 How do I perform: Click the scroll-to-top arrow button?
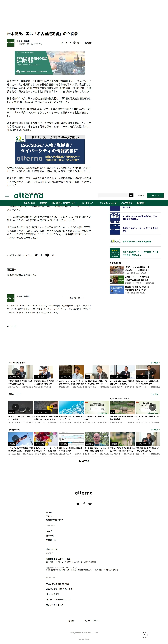pyautogui.click(x=145, y=635)
